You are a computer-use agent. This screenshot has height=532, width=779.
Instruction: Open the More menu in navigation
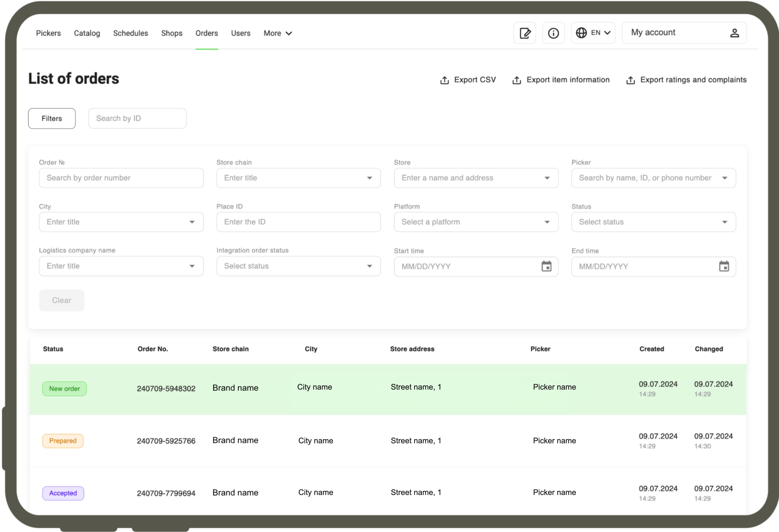278,33
